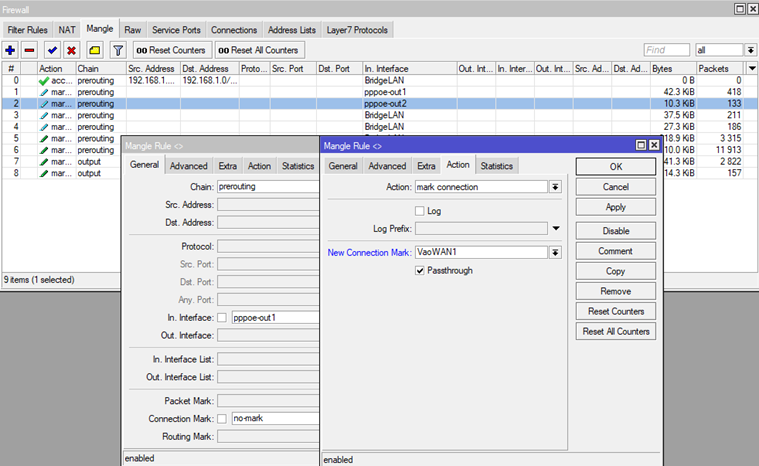Switch to the NAT tab
759x466 pixels.
(x=66, y=30)
